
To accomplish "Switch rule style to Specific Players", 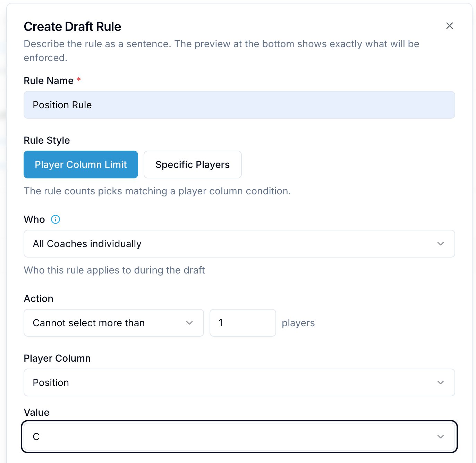I will [x=193, y=165].
